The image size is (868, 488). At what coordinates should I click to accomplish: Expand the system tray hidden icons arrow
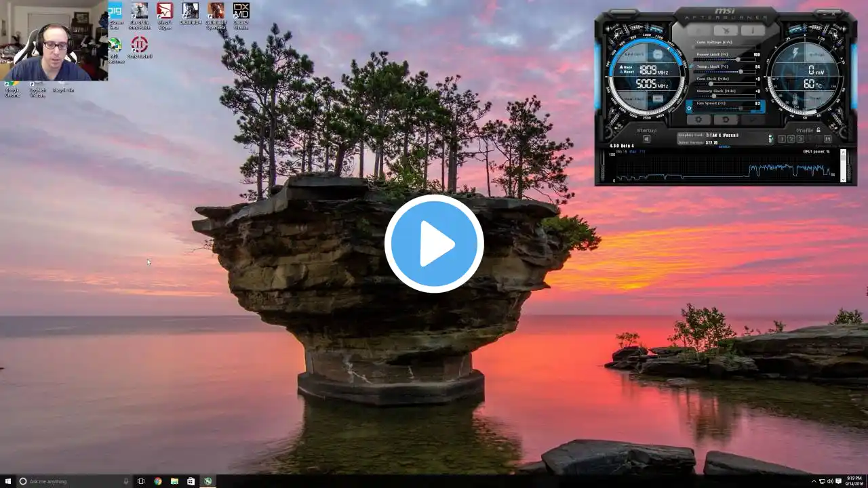(x=814, y=481)
